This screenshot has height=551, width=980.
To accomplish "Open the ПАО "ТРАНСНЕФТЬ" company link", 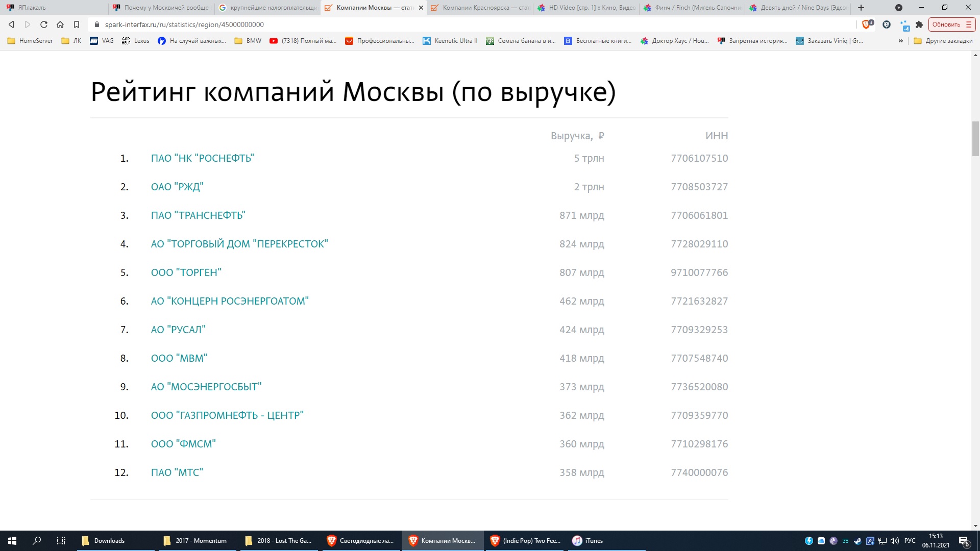I will point(198,215).
